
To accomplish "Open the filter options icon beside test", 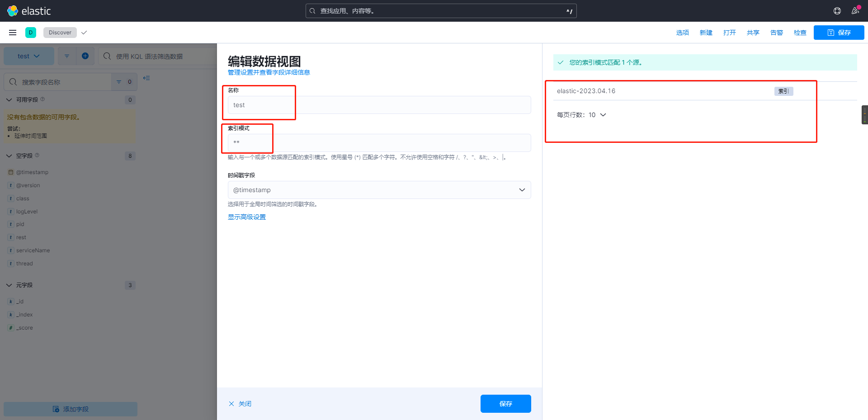I will 67,56.
